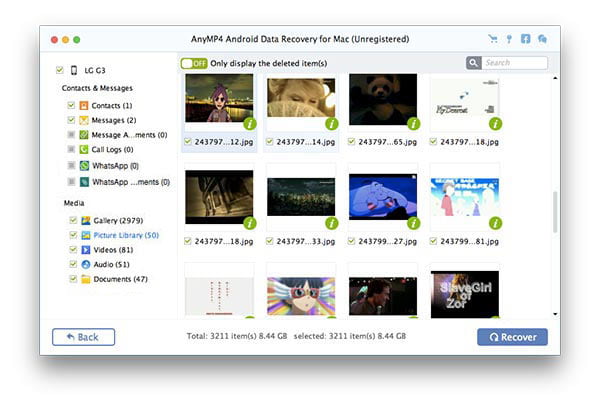The height and width of the screenshot is (409, 600).
Task: Deselect checkbox of 243797...65.jpg
Action: click(x=352, y=142)
